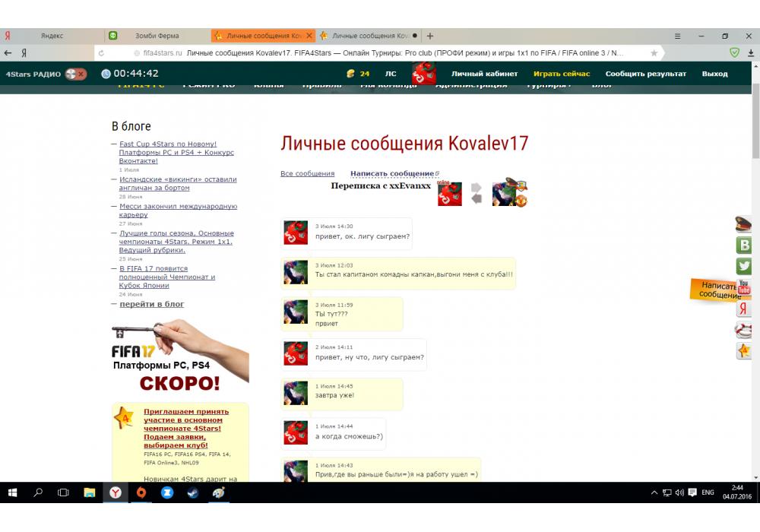Click the Играть сейчас link
Image resolution: width=760 pixels, height=532 pixels.
point(561,74)
